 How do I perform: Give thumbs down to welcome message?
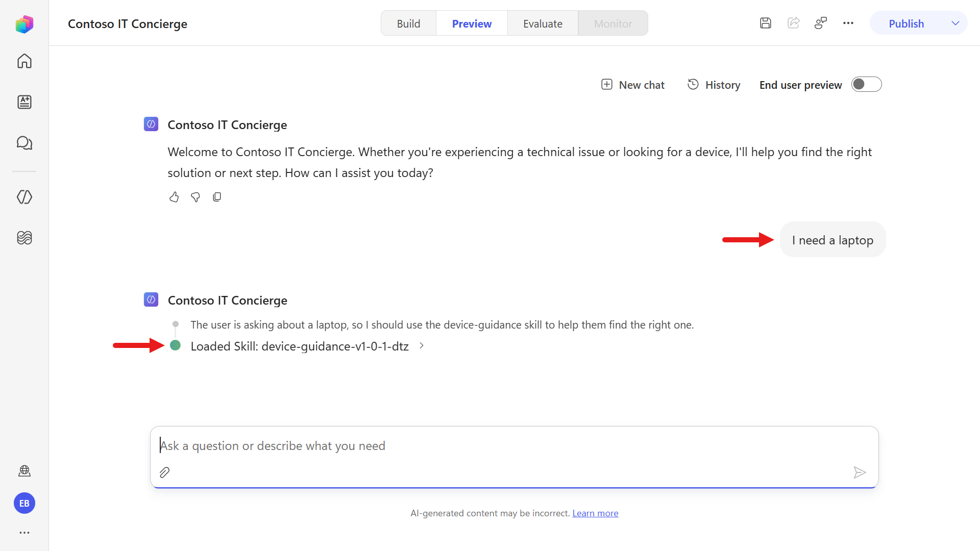click(195, 197)
